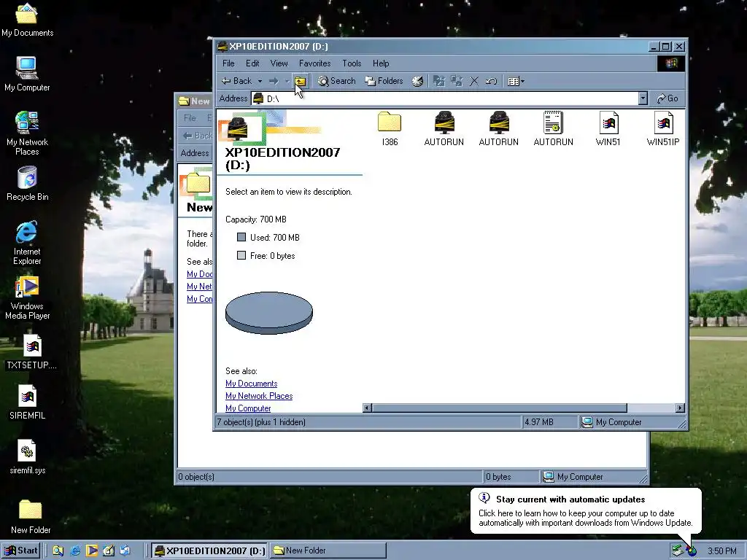This screenshot has width=747, height=560.
Task: Click the horizontal scrollbar thumb in file pane
Action: click(x=499, y=408)
